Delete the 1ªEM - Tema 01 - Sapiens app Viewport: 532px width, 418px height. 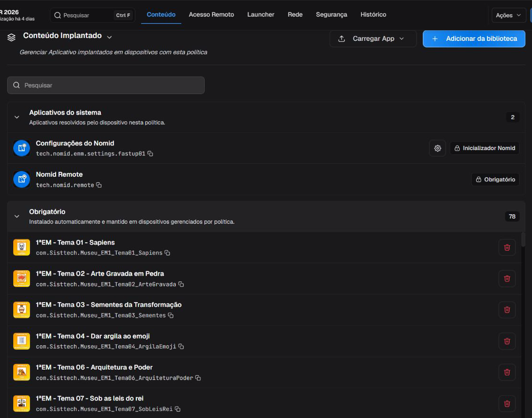click(507, 247)
